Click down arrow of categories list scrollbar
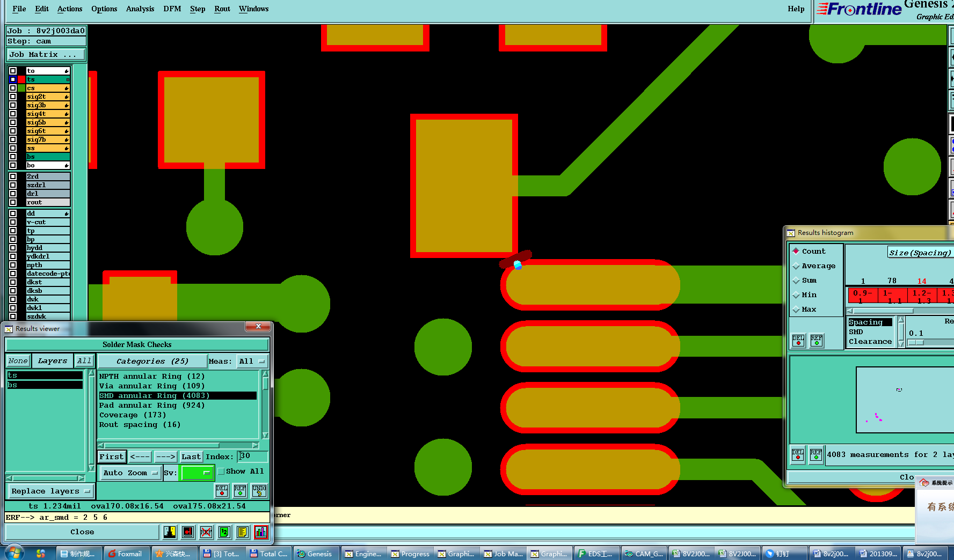 pyautogui.click(x=265, y=435)
